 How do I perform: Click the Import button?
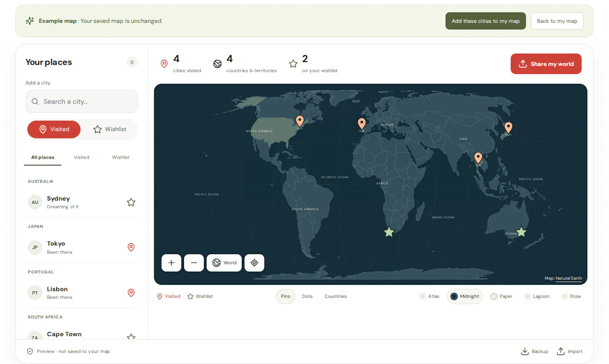570,351
